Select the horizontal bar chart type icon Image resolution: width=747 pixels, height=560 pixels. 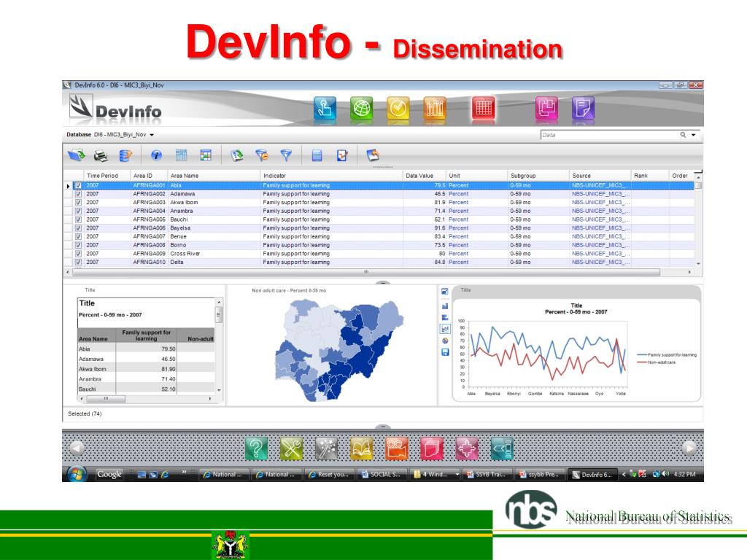tap(445, 318)
